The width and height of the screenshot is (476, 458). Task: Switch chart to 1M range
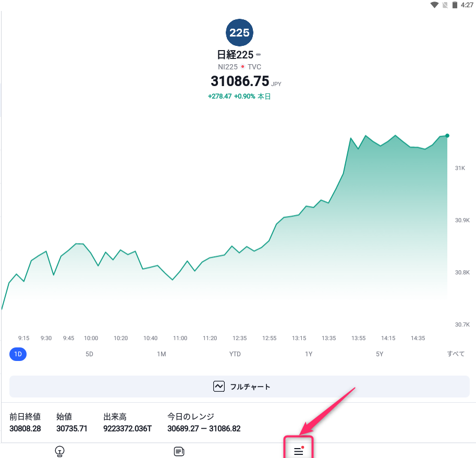click(x=162, y=354)
